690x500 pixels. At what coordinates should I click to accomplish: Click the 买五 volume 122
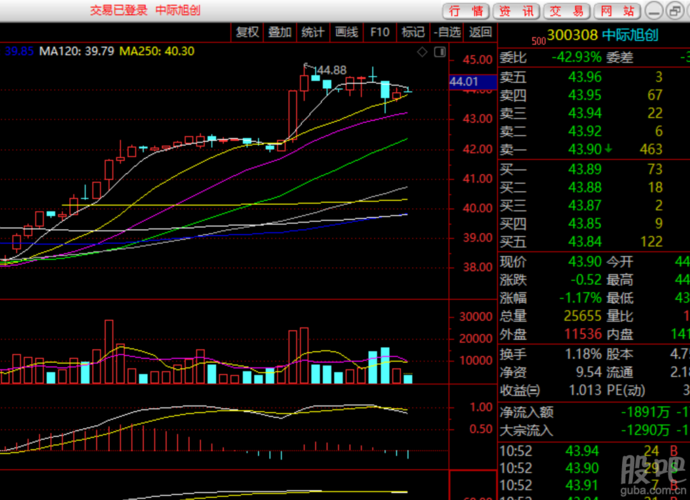tap(651, 242)
